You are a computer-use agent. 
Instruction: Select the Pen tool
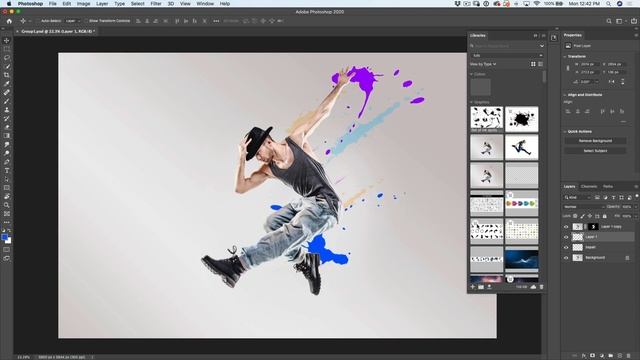pyautogui.click(x=7, y=162)
